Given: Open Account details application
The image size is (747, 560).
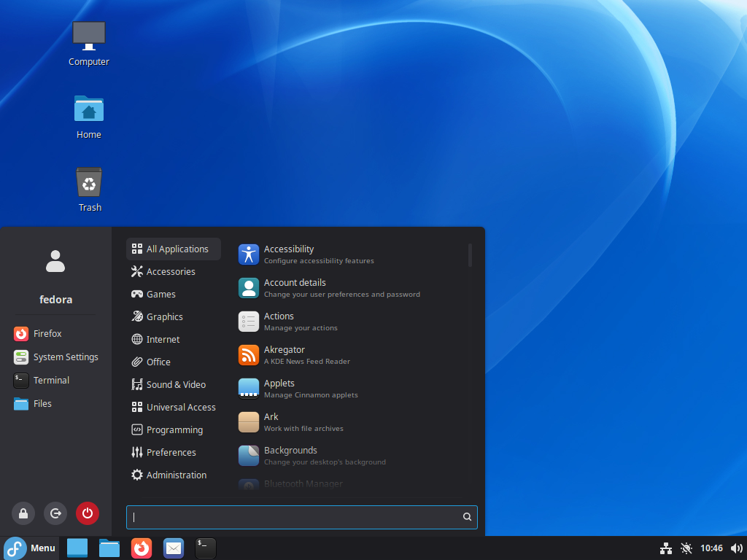Looking at the screenshot, I should (350, 288).
